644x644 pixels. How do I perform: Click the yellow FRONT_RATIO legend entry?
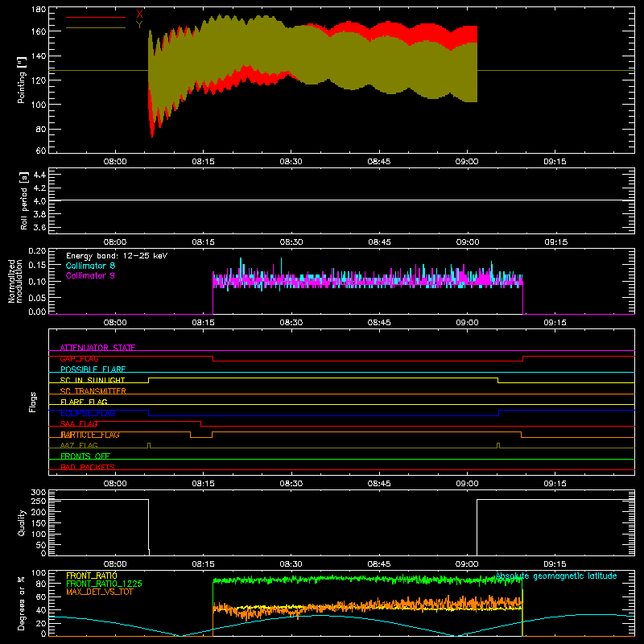point(92,576)
